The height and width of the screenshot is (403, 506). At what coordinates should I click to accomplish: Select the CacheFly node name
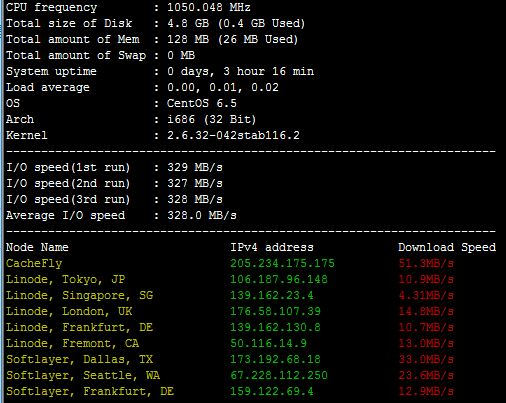coord(34,263)
